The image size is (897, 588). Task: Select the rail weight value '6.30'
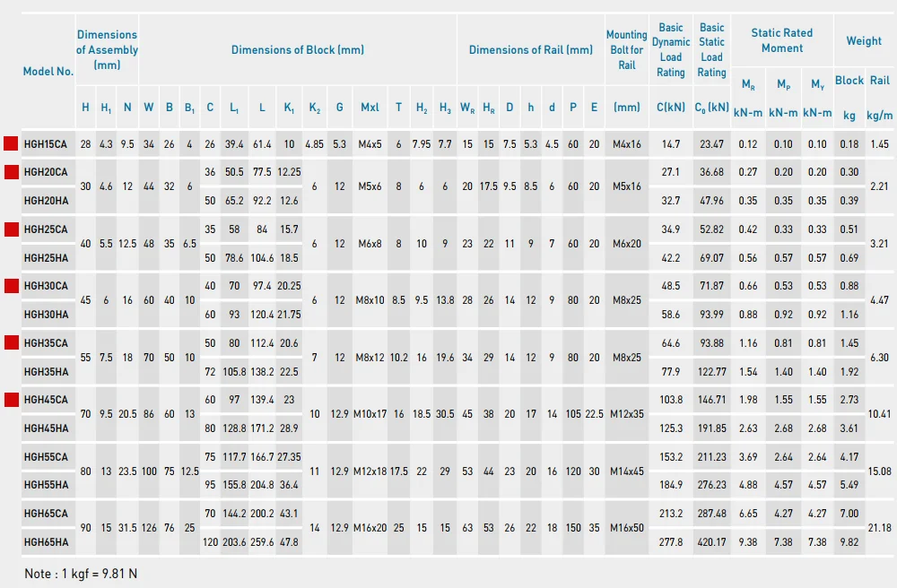click(x=879, y=357)
